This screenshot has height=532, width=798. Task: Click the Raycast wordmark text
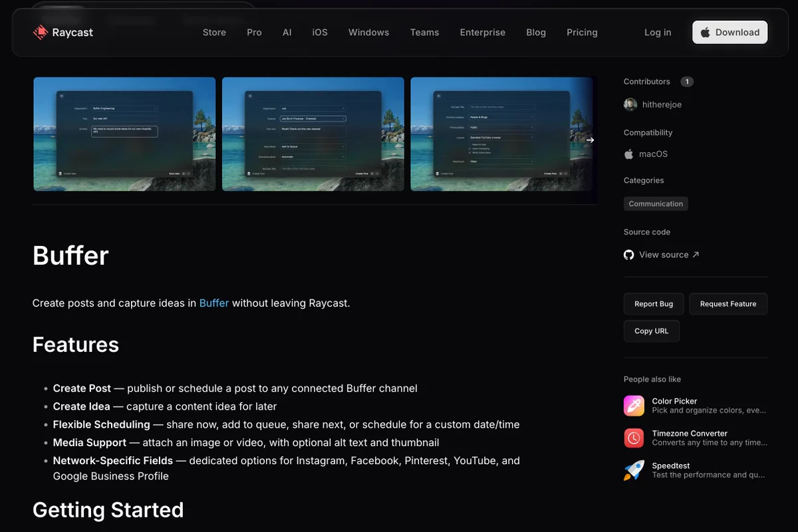(73, 32)
